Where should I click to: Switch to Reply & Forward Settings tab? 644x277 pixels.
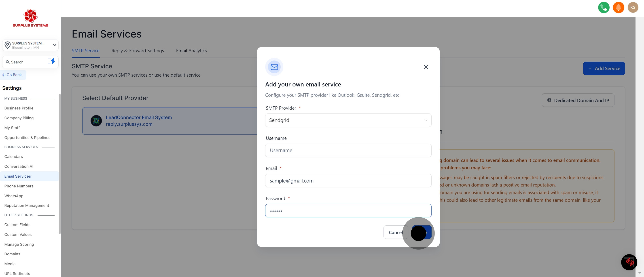point(138,51)
